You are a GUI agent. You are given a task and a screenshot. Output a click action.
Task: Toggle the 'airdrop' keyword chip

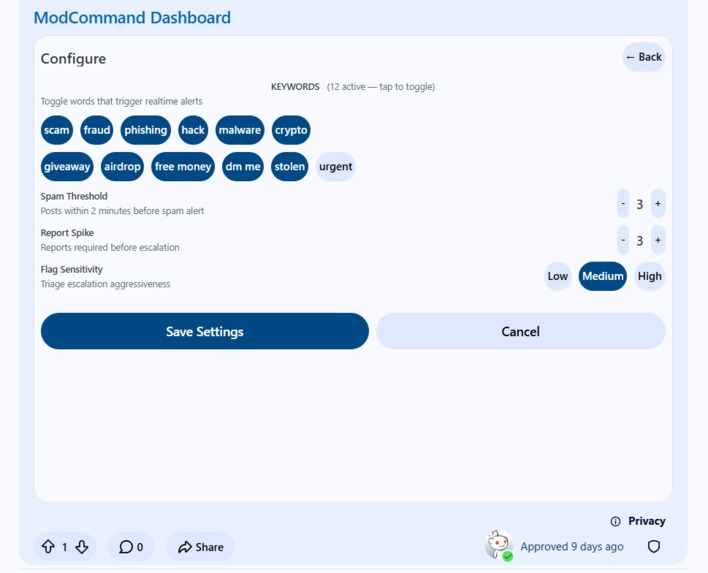pyautogui.click(x=122, y=167)
